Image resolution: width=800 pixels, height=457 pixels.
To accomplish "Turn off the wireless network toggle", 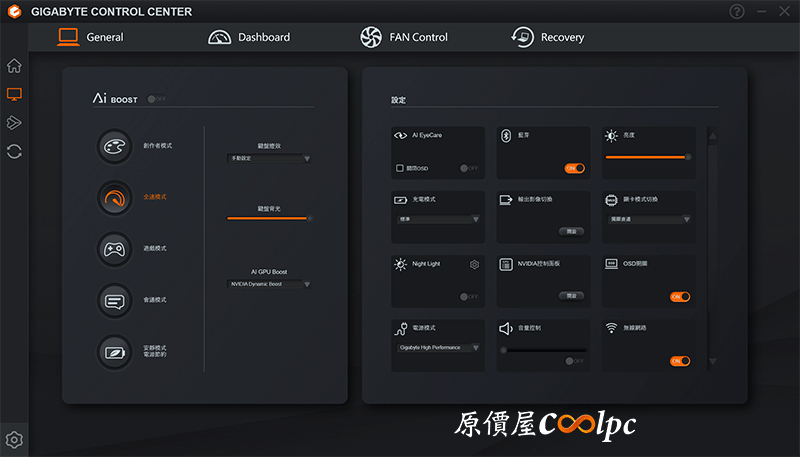I will pos(680,361).
